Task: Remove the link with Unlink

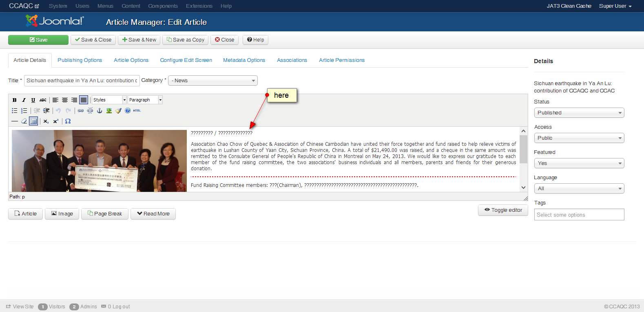Action: 90,110
